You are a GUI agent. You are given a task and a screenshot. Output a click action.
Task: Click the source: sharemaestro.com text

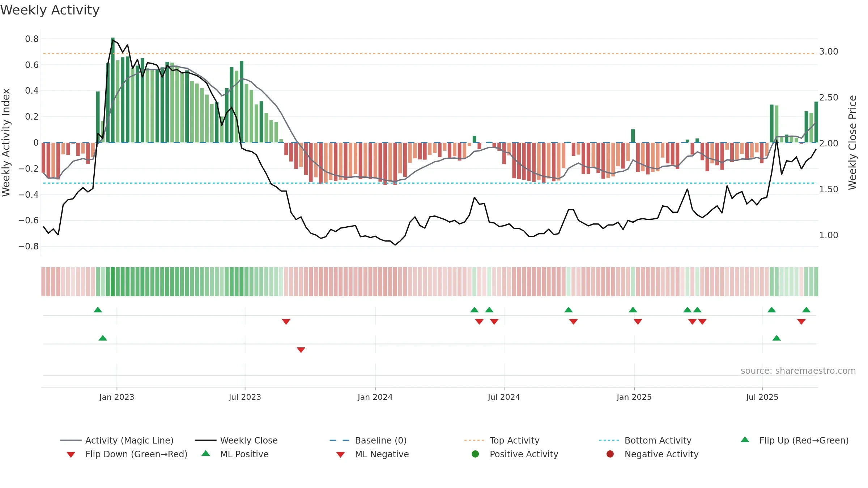pos(798,371)
